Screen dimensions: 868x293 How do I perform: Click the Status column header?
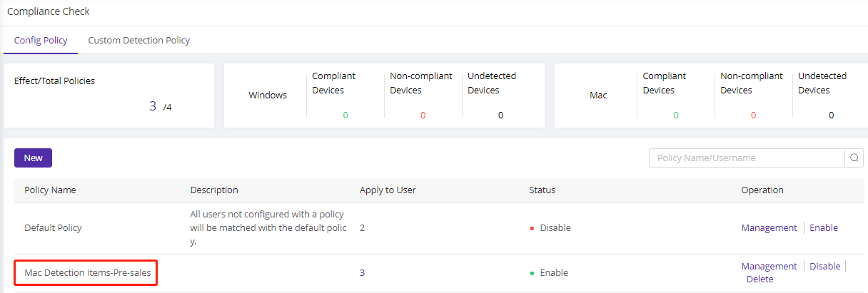[542, 190]
